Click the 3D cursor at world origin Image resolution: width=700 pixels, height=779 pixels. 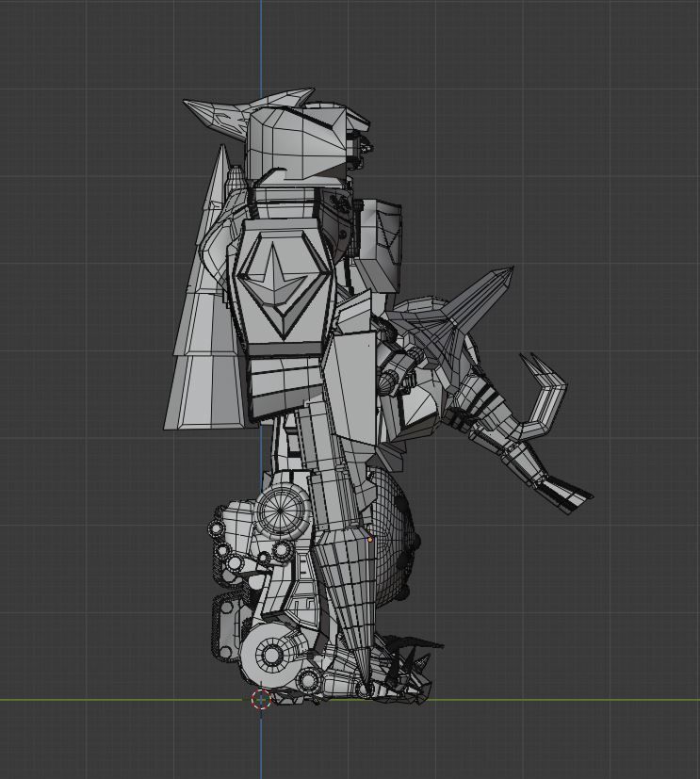(261, 700)
